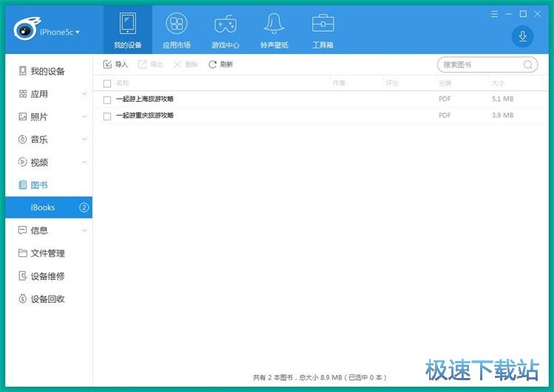This screenshot has width=554, height=392.
Task: Click 刷新 refresh button
Action: click(220, 64)
